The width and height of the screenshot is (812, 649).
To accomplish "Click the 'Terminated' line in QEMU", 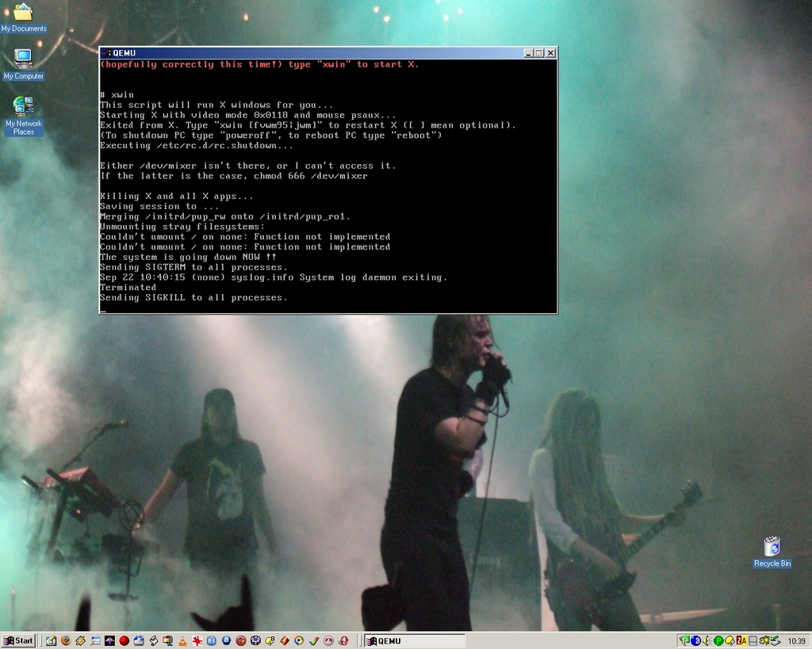I will coord(128,287).
